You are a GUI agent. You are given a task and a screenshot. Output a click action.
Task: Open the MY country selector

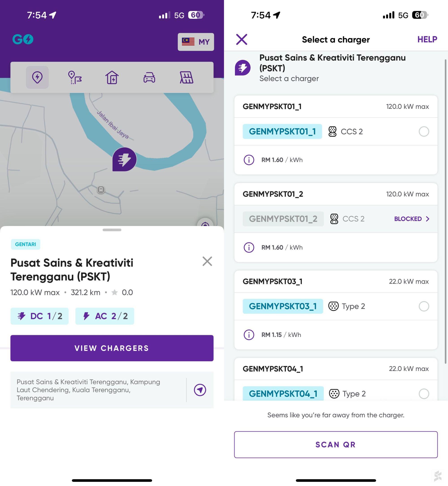tap(196, 42)
